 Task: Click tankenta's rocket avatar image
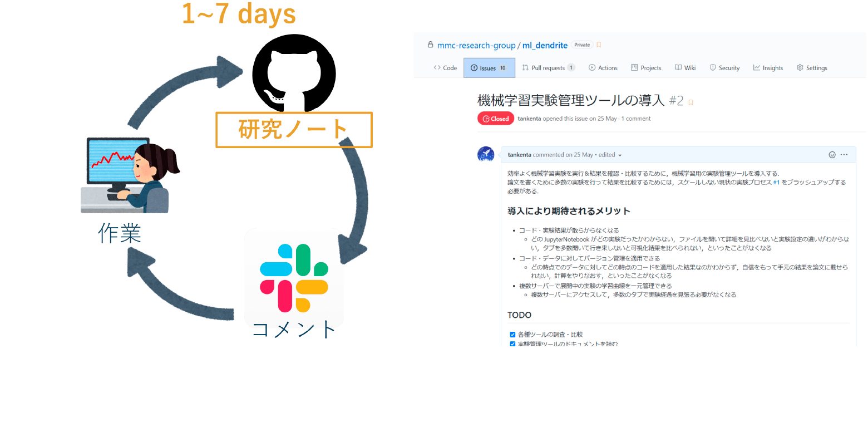point(486,154)
